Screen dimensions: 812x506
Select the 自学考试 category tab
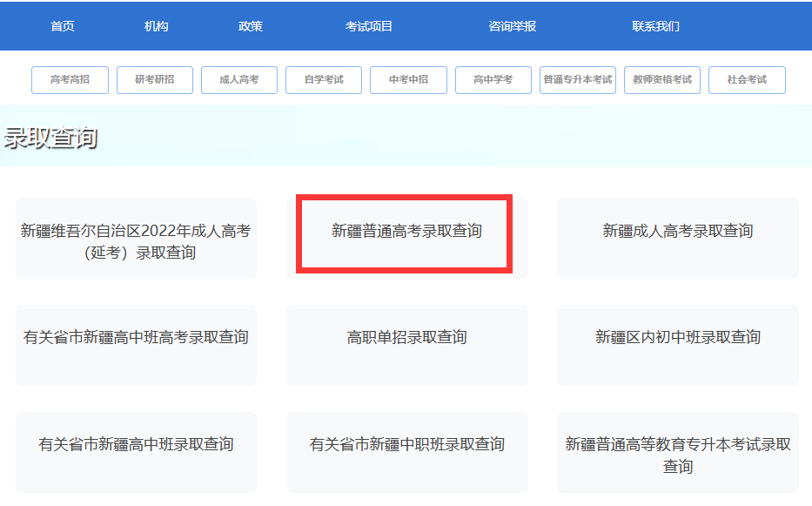click(323, 79)
